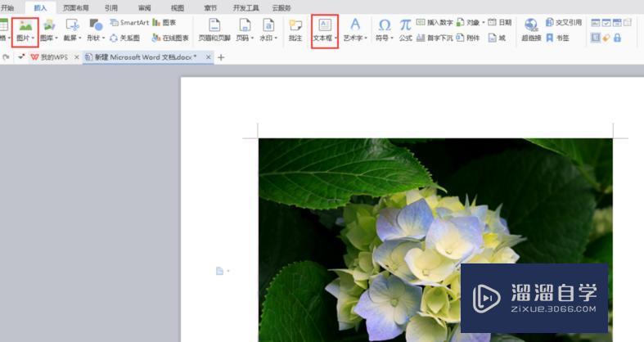Click the 文本框 (Text Box) icon
This screenshot has width=644, height=342.
[325, 25]
